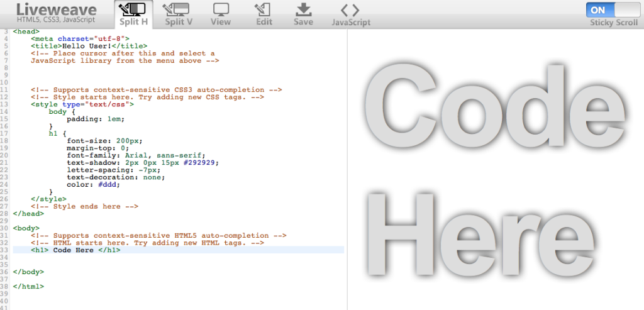Click line number 33 in the gutter

click(5, 250)
